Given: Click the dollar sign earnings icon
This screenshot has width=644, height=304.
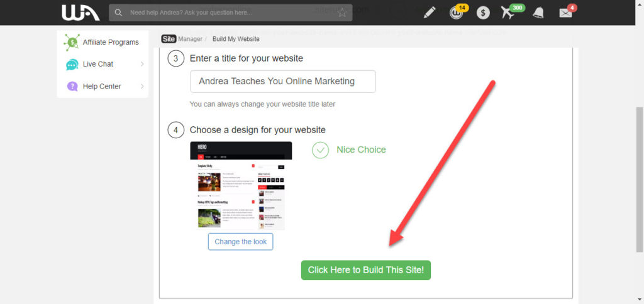Looking at the screenshot, I should tap(483, 13).
